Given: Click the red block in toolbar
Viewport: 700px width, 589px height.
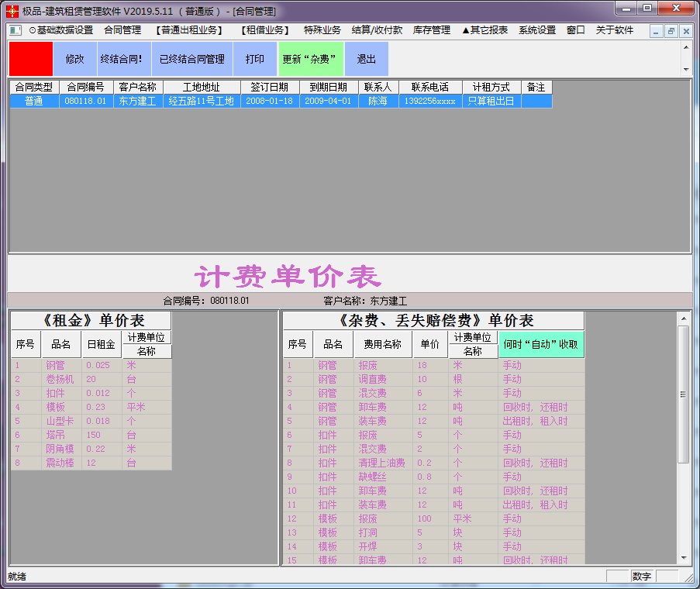Looking at the screenshot, I should tap(31, 59).
